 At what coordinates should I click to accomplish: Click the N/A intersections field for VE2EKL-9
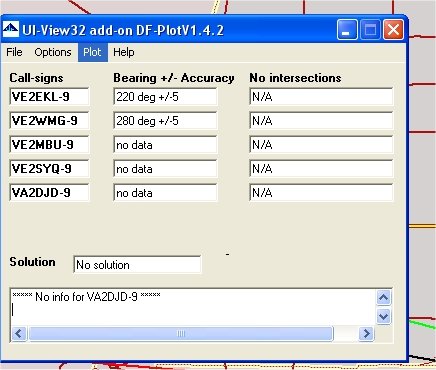click(321, 97)
